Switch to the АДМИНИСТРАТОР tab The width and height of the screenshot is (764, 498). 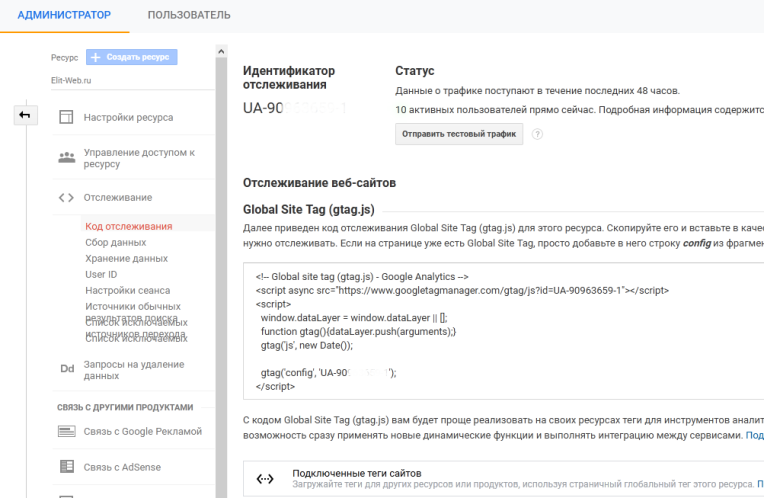[x=64, y=15]
